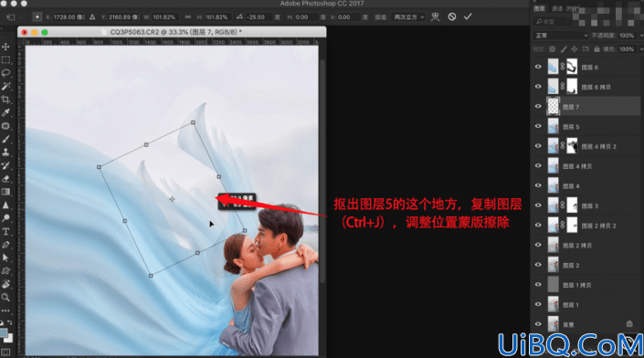Image resolution: width=644 pixels, height=358 pixels.
Task: Hide the 图层 6 拷贝 layer
Action: coord(538,87)
